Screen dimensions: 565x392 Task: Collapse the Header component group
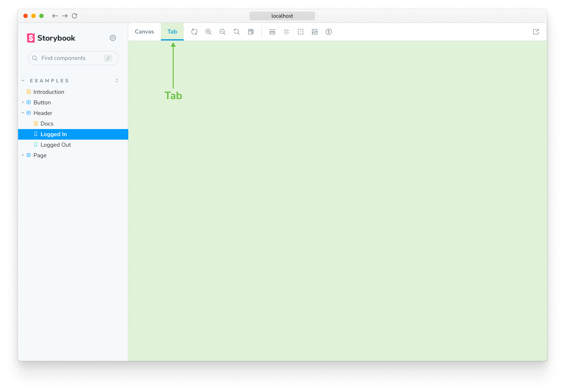coord(24,113)
